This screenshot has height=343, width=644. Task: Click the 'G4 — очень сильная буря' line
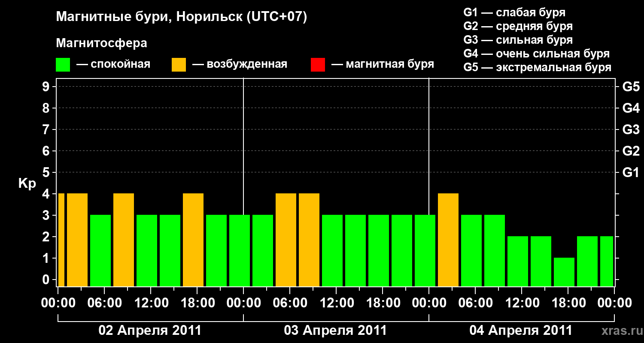(x=537, y=54)
